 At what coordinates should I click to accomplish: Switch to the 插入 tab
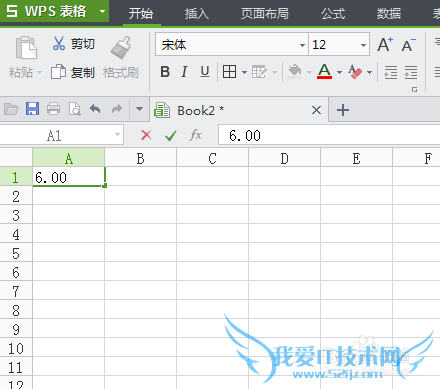(197, 14)
